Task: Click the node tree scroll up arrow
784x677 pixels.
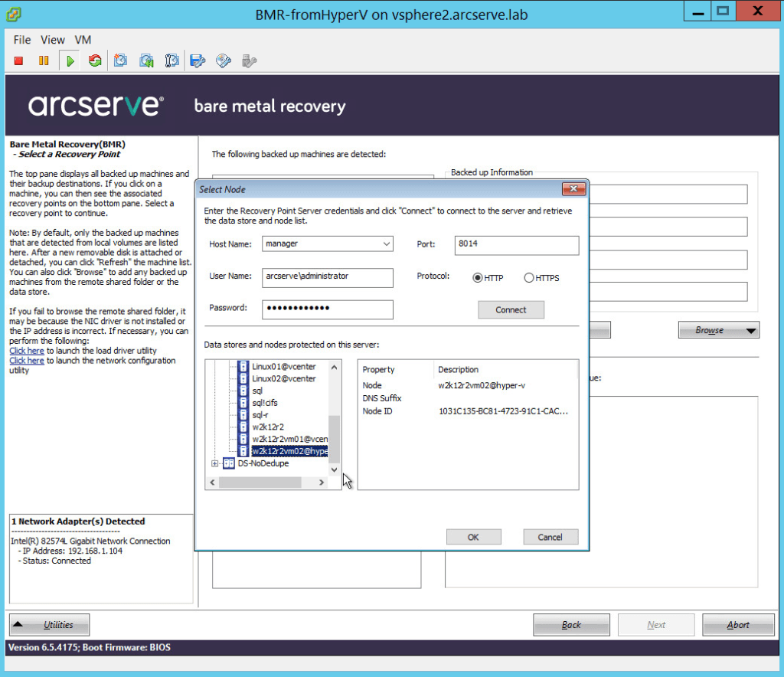Action: click(x=334, y=367)
